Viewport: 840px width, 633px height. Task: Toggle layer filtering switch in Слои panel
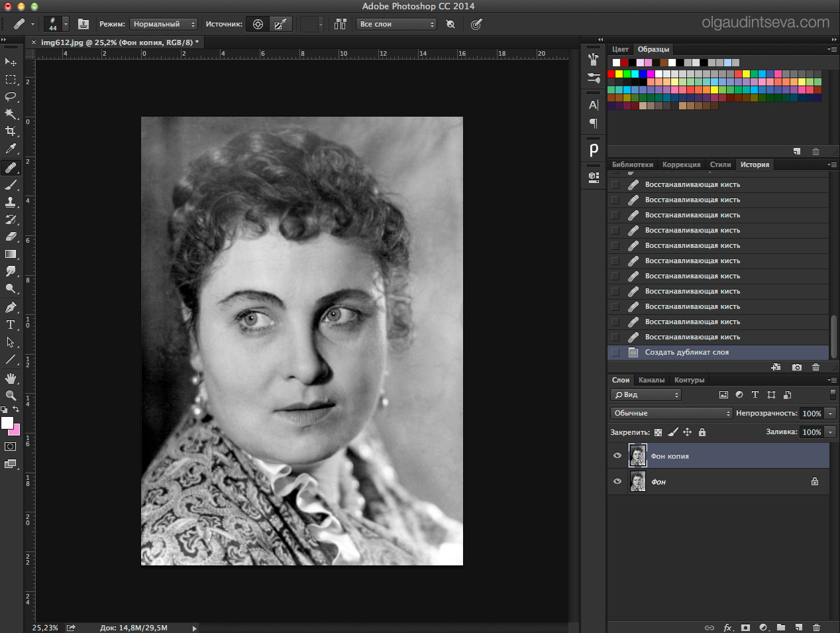[833, 394]
